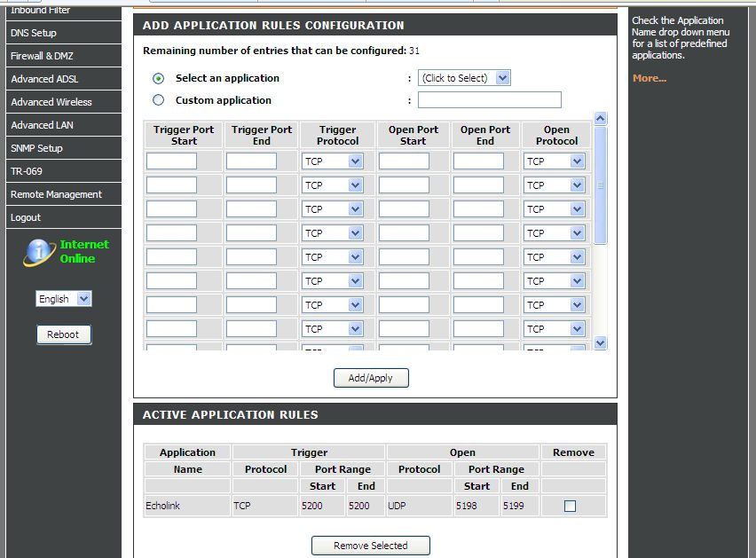Click the Add/Apply button
The height and width of the screenshot is (558, 756).
371,378
